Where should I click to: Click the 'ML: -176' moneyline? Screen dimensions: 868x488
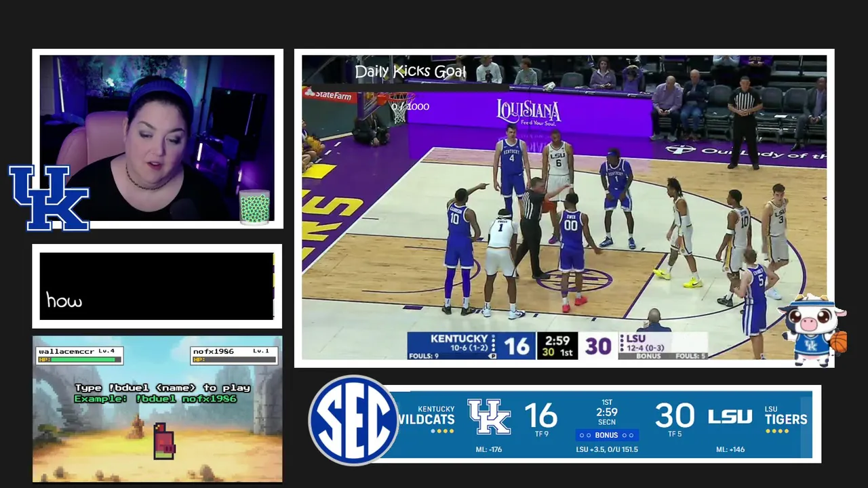tap(489, 449)
